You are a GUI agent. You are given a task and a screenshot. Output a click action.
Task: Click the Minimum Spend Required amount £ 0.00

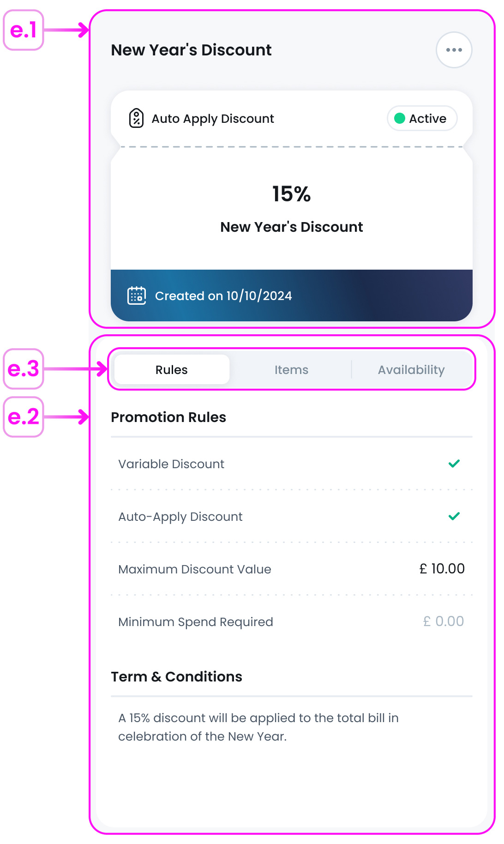(x=443, y=621)
